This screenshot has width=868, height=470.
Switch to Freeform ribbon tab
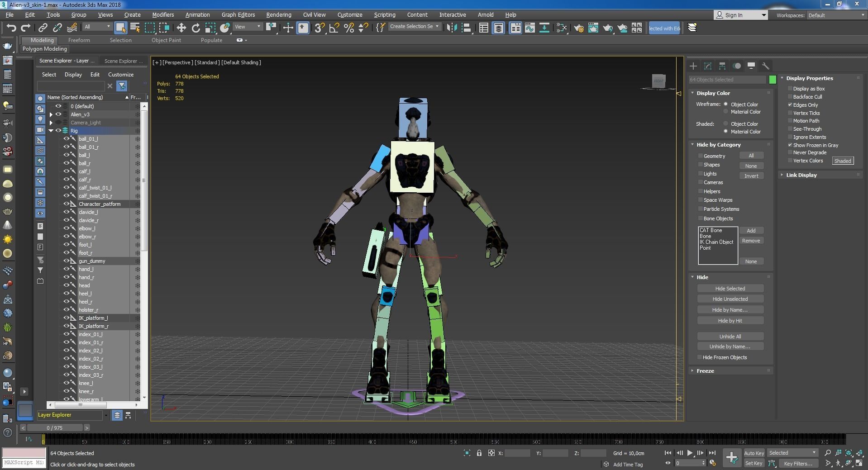point(79,40)
